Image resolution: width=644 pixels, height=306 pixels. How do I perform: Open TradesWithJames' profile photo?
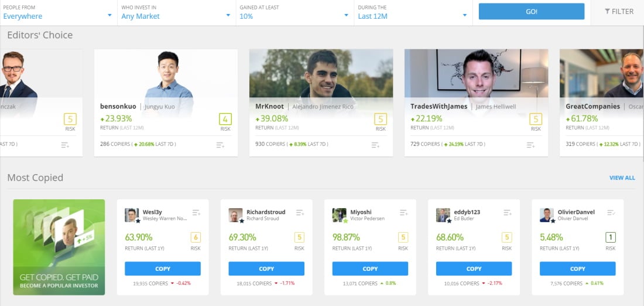point(477,73)
